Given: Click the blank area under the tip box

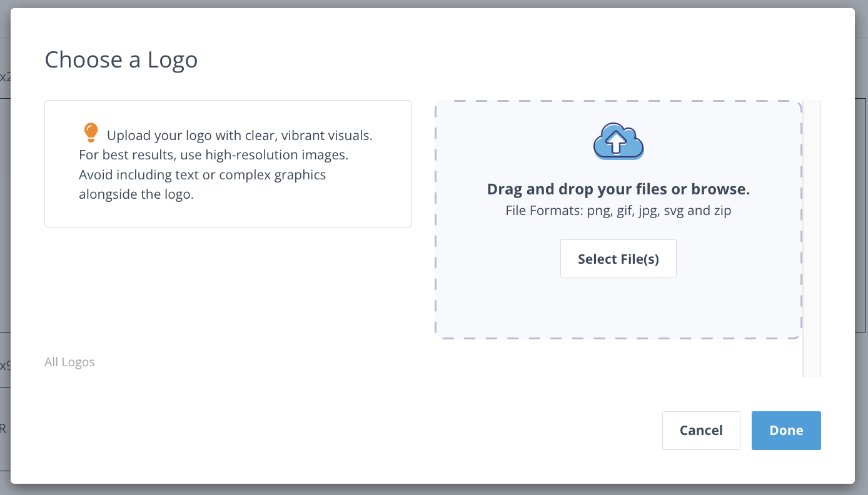Looking at the screenshot, I should (x=228, y=287).
